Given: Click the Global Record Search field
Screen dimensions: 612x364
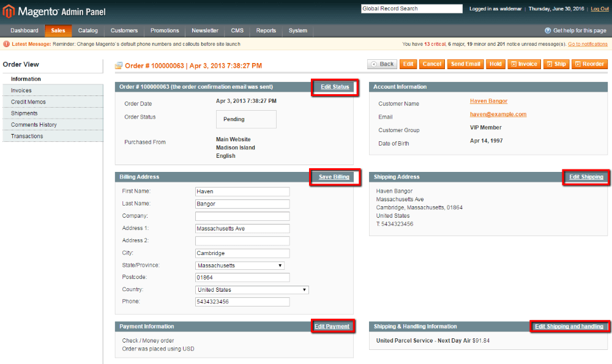Looking at the screenshot, I should (x=411, y=9).
